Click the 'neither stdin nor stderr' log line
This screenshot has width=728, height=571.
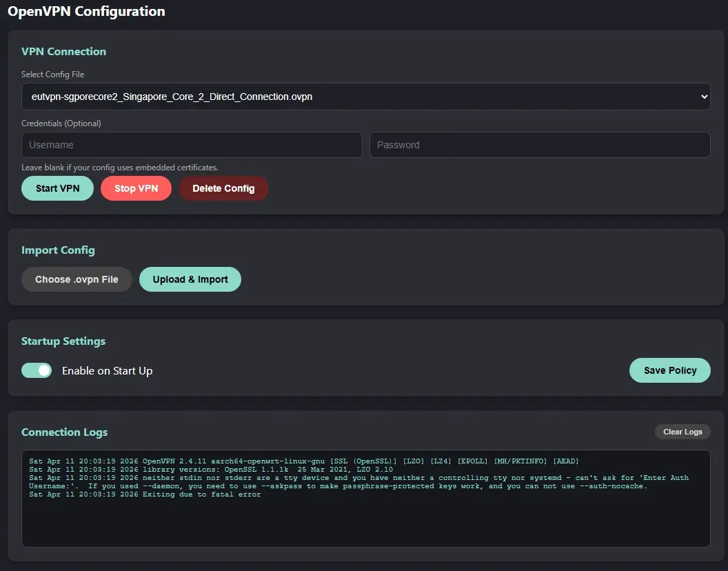(x=359, y=482)
